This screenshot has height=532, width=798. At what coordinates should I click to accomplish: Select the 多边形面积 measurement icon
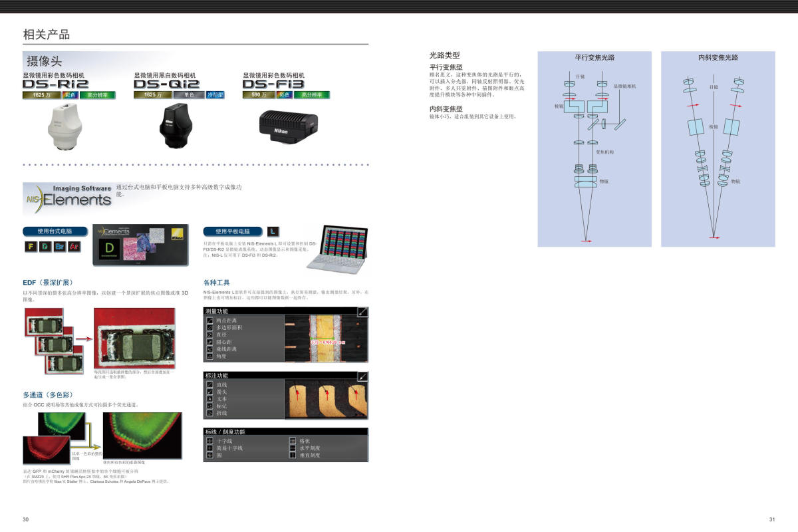coord(210,328)
